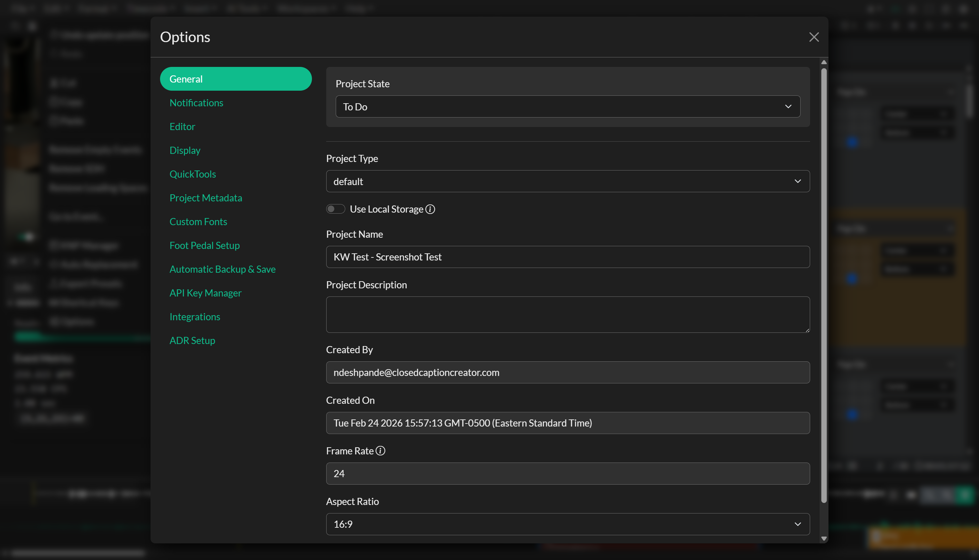The image size is (979, 560).
Task: Open the Aspect Ratio dropdown showing 16:9
Action: coord(567,524)
